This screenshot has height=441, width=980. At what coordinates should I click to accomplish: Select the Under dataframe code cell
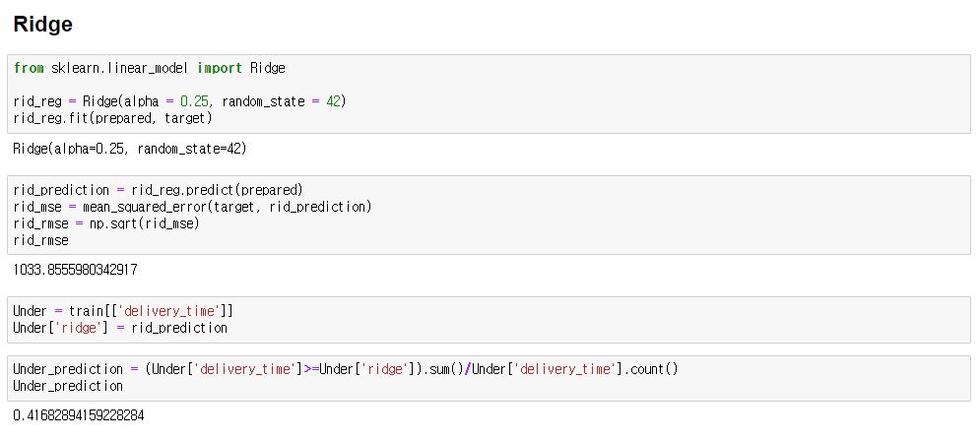point(489,320)
